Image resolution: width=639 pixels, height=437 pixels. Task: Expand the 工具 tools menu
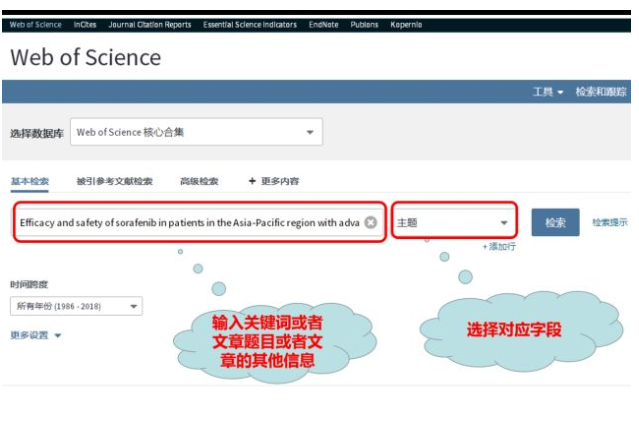pos(548,92)
